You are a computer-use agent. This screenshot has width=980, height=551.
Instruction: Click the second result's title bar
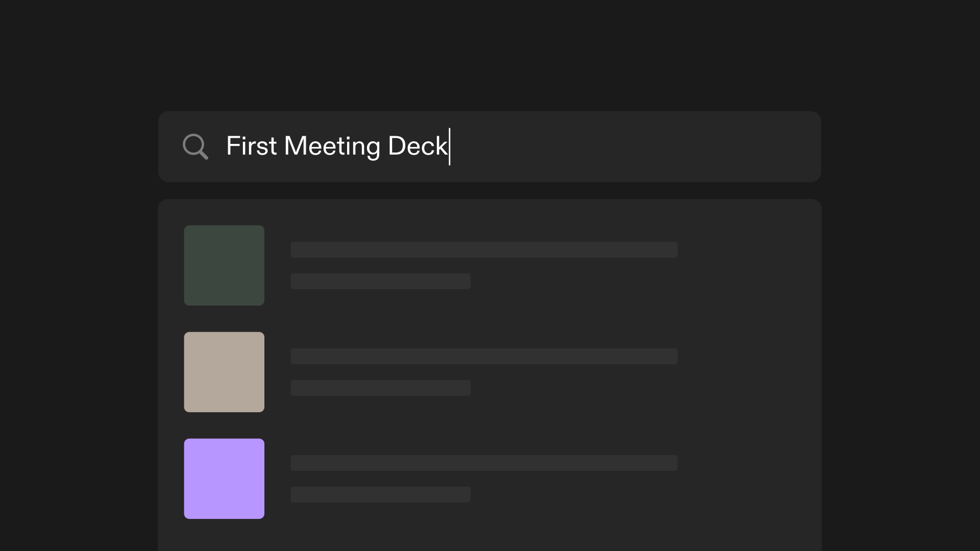click(x=483, y=356)
